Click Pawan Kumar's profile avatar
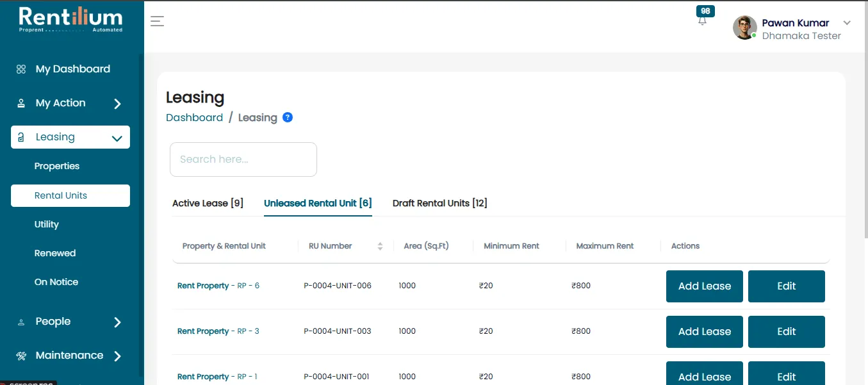Viewport: 868px width, 385px height. coord(744,28)
